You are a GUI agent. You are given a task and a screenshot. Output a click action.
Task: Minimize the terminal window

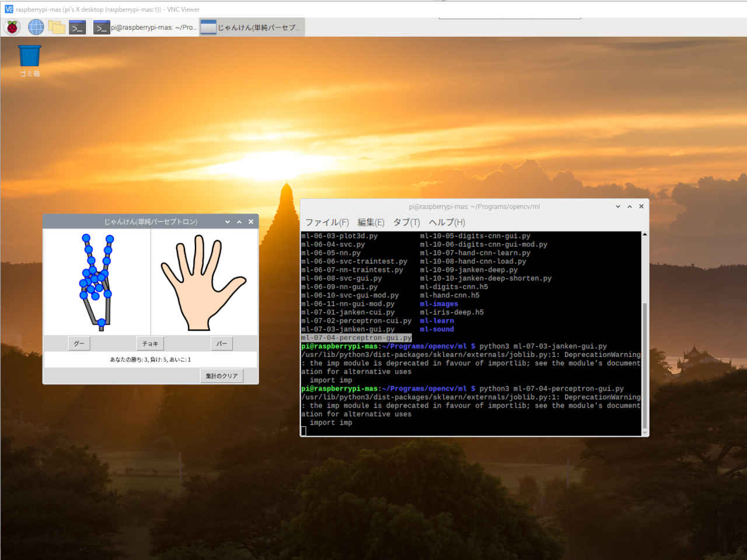pyautogui.click(x=618, y=206)
